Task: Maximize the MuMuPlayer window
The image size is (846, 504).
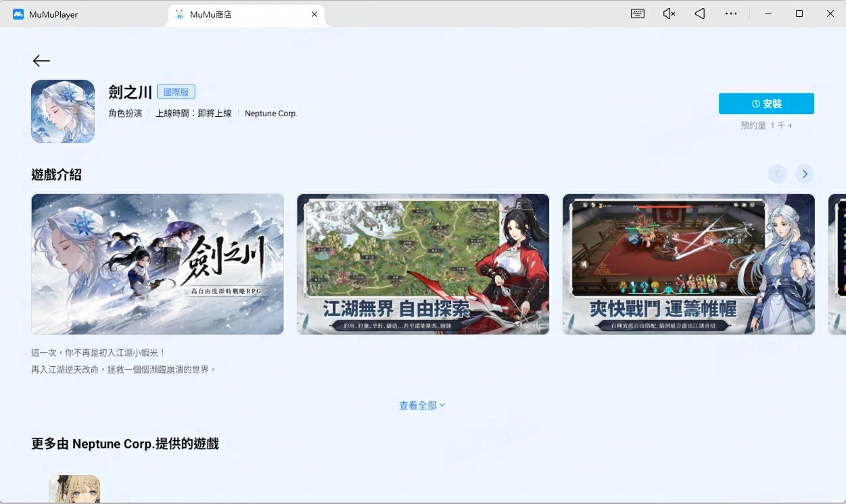Action: click(799, 14)
